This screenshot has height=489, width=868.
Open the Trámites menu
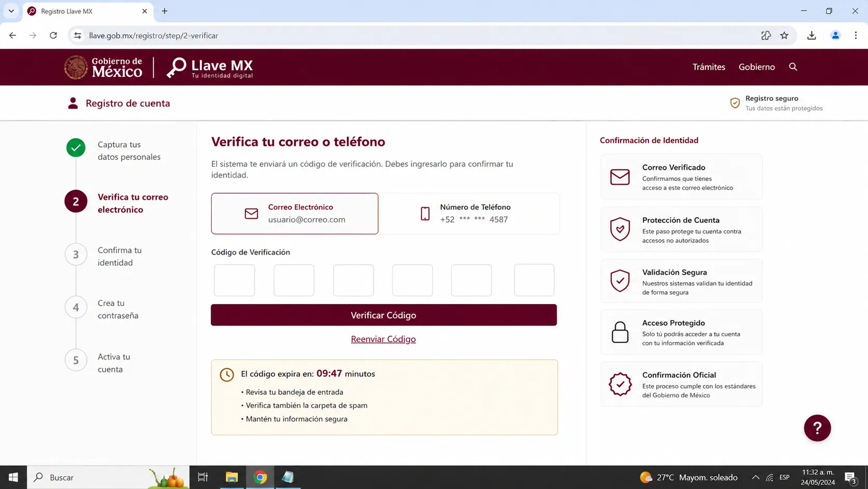pos(709,67)
